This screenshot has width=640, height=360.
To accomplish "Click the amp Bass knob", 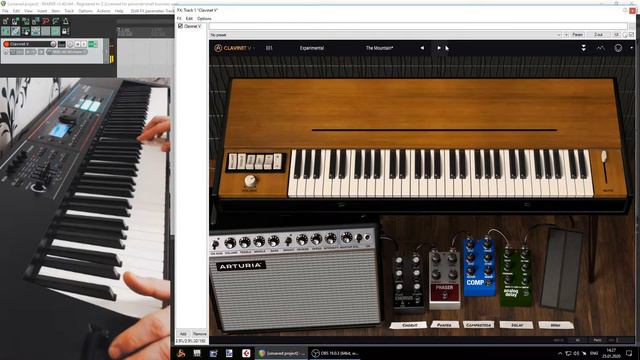I will pos(273,241).
